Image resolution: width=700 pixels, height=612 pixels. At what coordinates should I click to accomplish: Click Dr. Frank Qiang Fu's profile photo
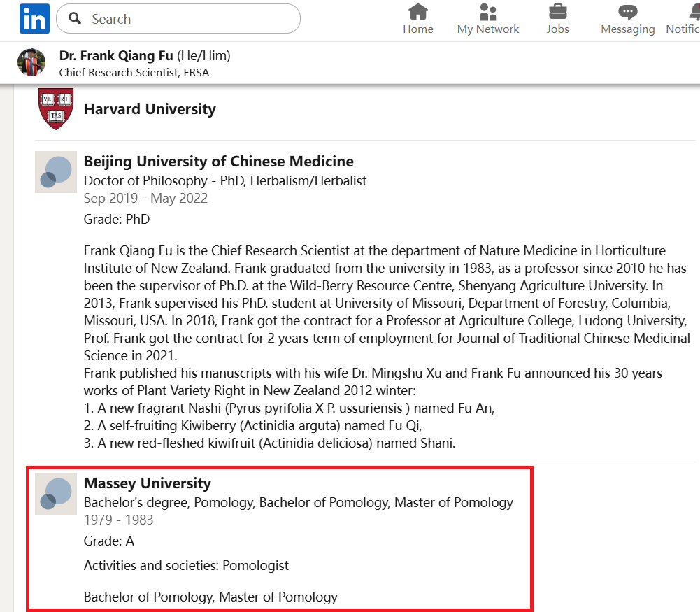(x=31, y=62)
